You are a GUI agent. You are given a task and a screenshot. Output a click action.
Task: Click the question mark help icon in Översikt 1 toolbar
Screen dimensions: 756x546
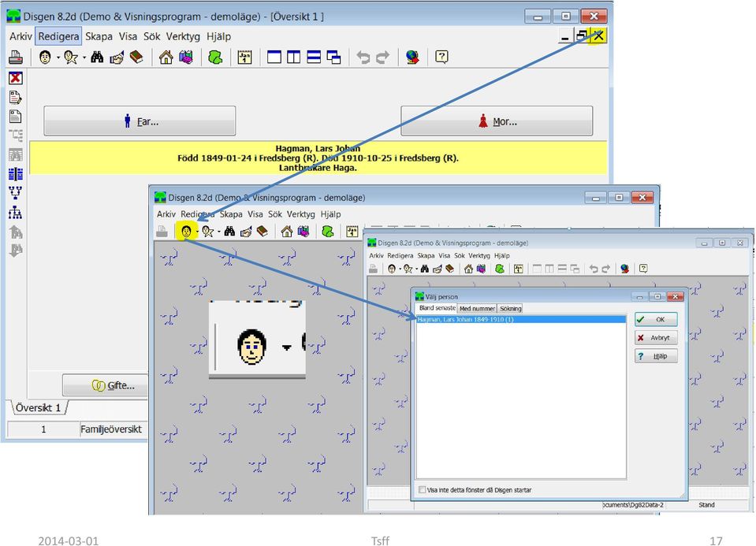[x=441, y=57]
